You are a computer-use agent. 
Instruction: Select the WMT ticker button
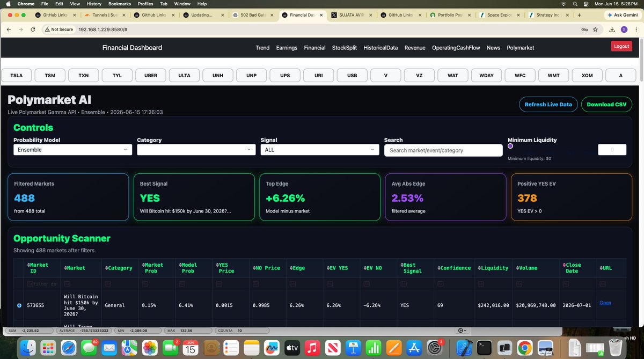(x=553, y=76)
